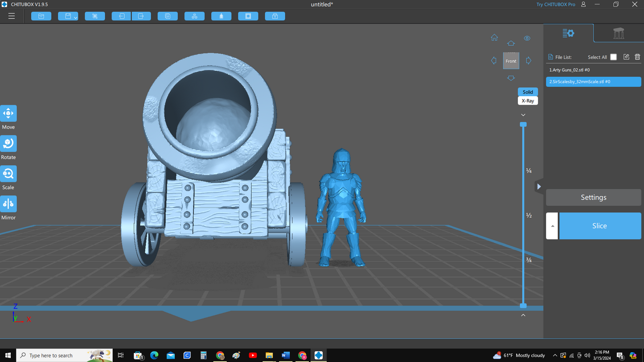Viewport: 644px width, 362px height.
Task: Select the Rotate tool
Action: point(8,143)
